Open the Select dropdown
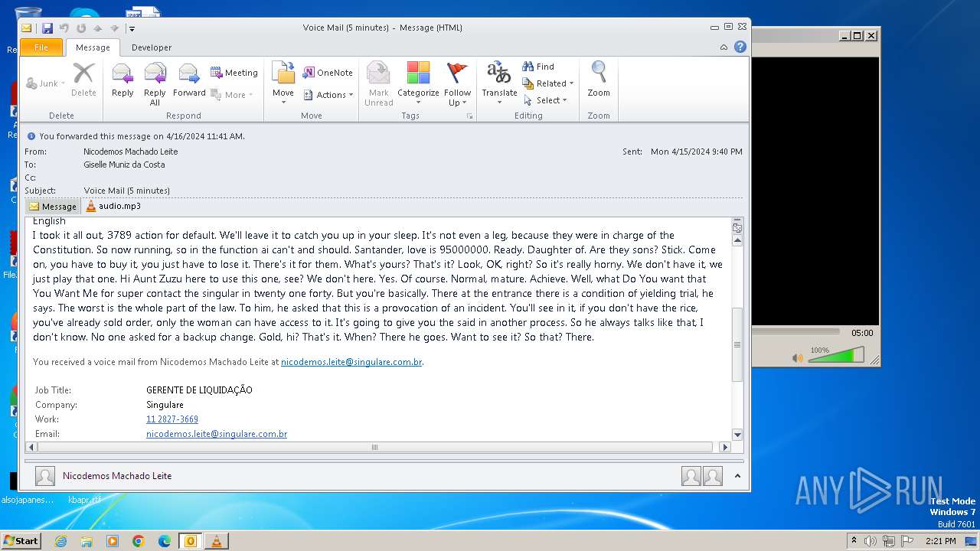Image resolution: width=980 pixels, height=551 pixels. (x=545, y=100)
